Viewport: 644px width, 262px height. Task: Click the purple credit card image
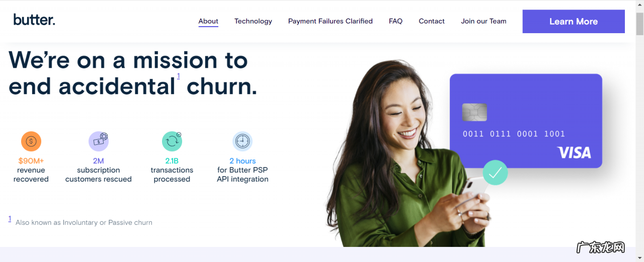click(x=526, y=121)
